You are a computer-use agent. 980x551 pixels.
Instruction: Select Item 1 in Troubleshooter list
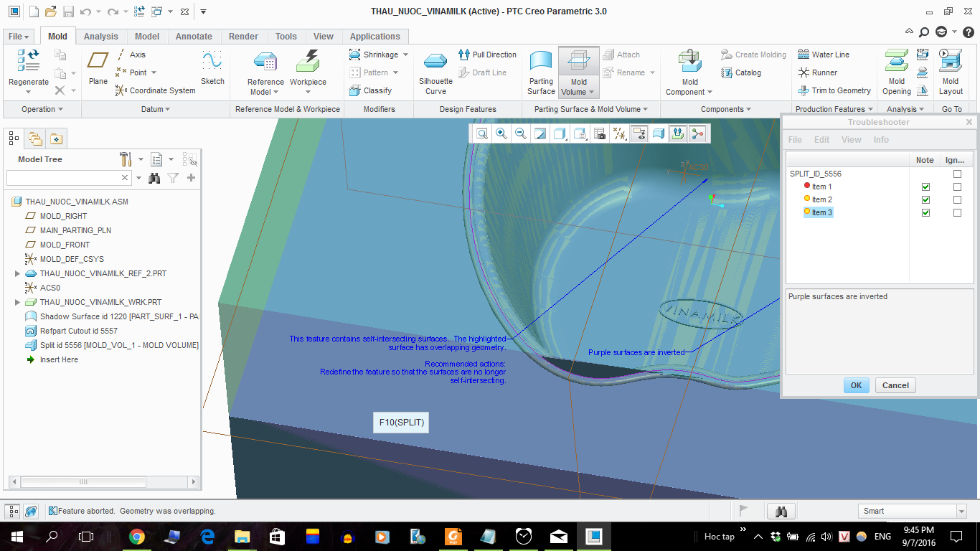coord(821,187)
